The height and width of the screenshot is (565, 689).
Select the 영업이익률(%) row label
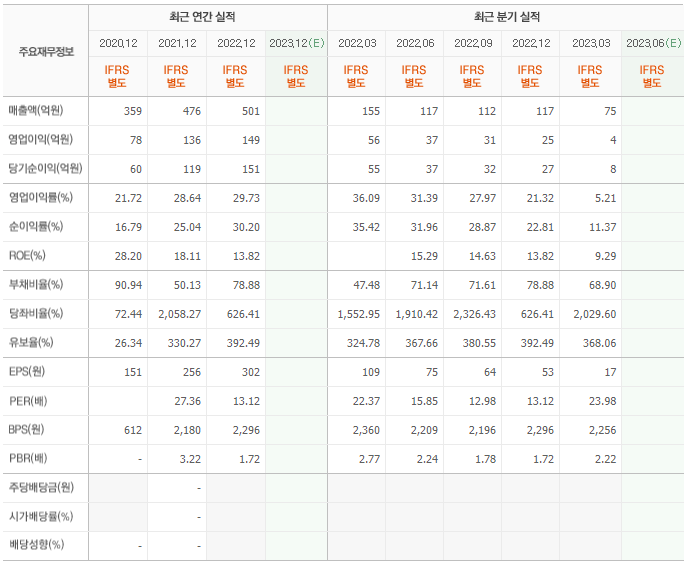pyautogui.click(x=40, y=197)
